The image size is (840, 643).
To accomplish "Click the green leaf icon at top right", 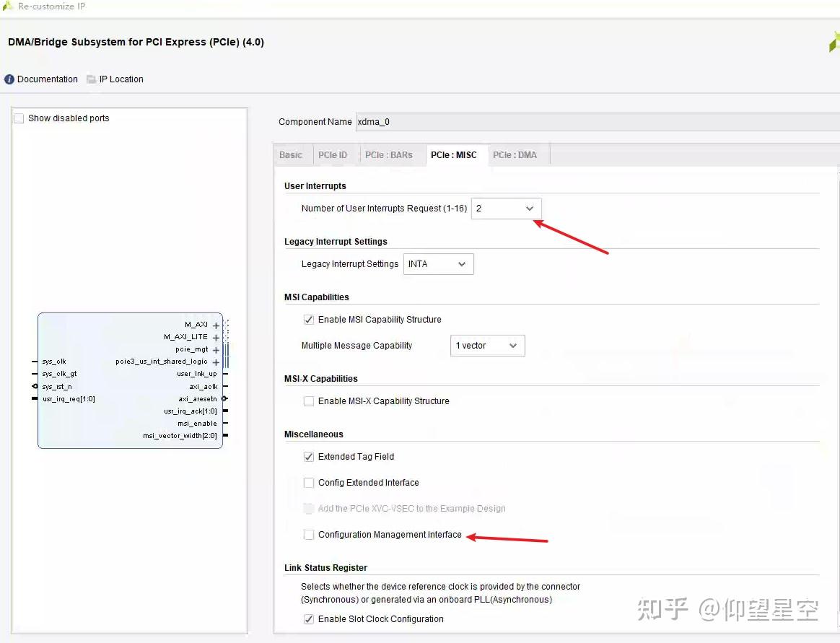I will click(x=835, y=41).
